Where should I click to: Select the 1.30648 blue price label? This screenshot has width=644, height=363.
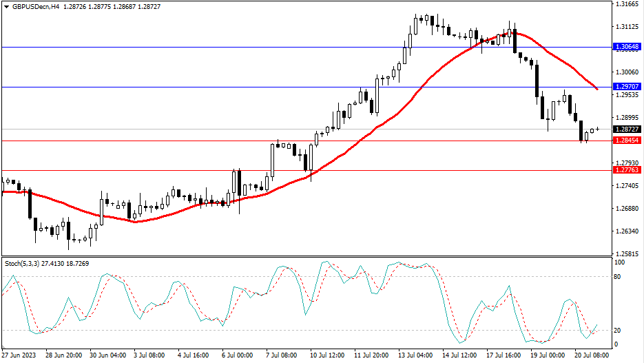click(627, 47)
